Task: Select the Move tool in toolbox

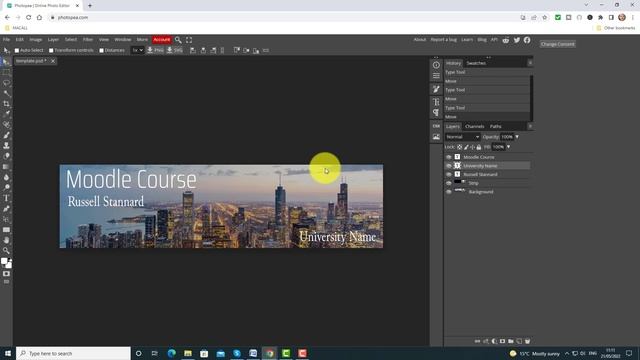Action: 6,62
